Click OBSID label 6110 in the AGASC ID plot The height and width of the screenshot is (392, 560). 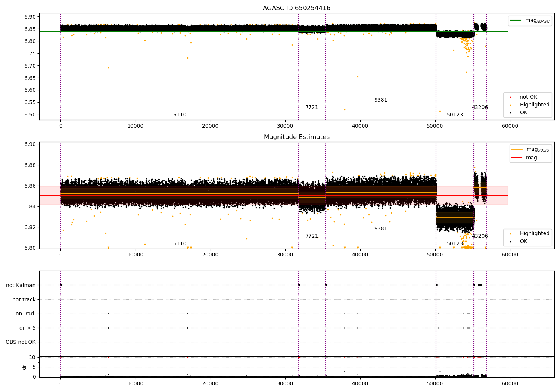(x=180, y=115)
